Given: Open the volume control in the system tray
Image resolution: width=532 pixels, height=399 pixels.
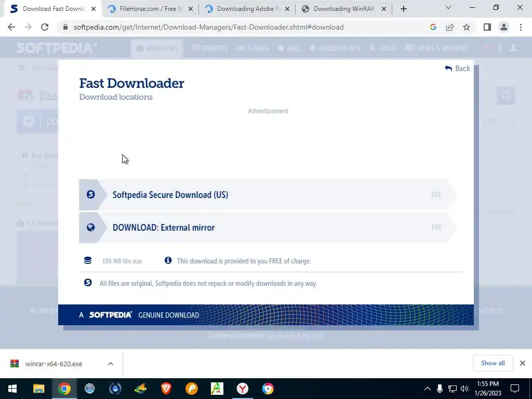Looking at the screenshot, I should pyautogui.click(x=464, y=389).
